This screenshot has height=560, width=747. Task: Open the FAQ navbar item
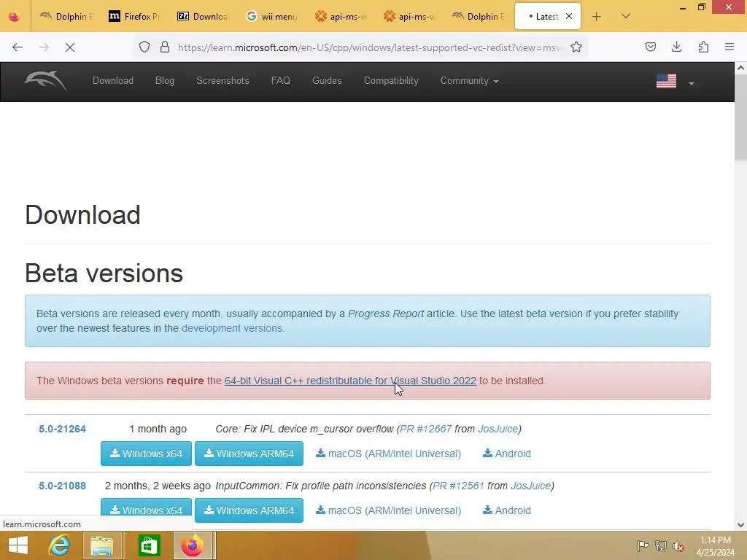281,81
